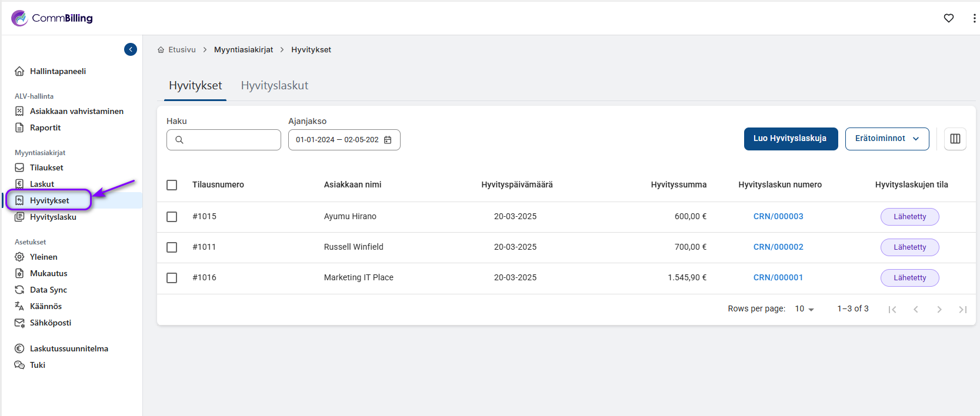Click the heart favorites icon
The height and width of the screenshot is (416, 980).
coord(948,18)
